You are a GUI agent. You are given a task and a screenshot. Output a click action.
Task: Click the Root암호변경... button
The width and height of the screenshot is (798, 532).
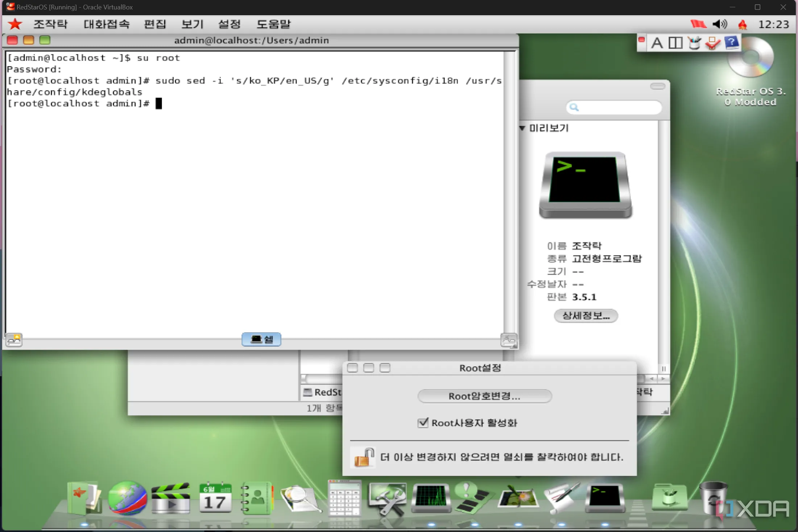click(484, 396)
